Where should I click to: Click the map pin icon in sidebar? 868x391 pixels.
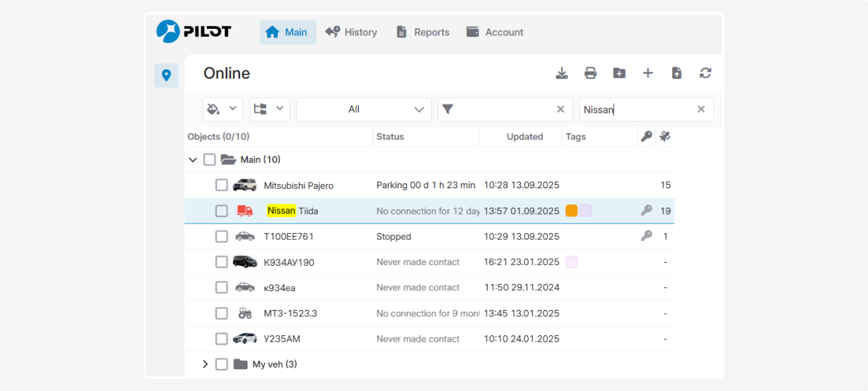(x=166, y=75)
